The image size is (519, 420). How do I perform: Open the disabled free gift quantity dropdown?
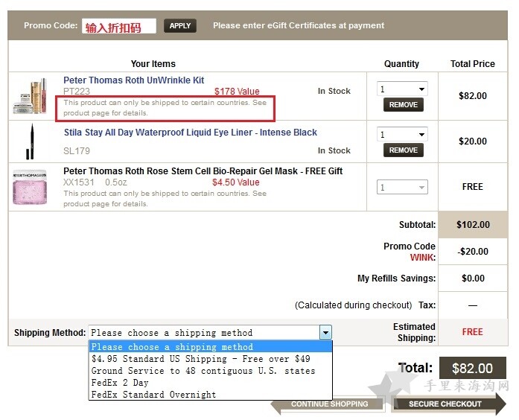pyautogui.click(x=402, y=187)
